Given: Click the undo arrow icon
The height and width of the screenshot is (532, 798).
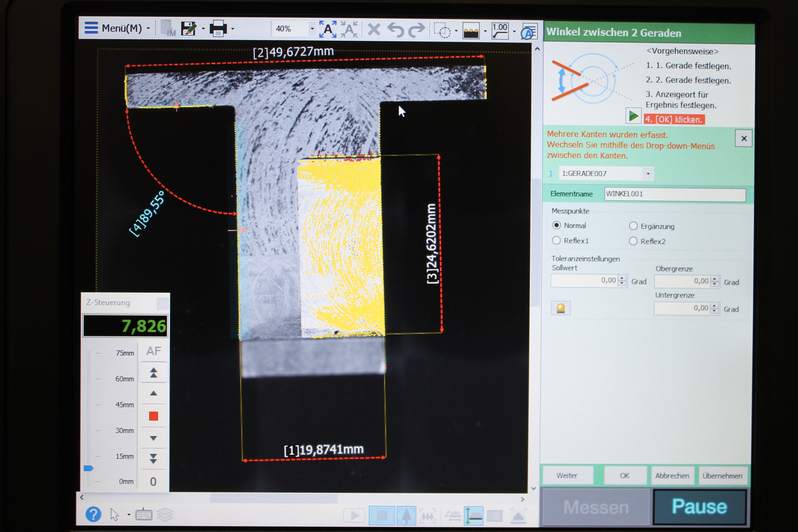Looking at the screenshot, I should point(396,30).
